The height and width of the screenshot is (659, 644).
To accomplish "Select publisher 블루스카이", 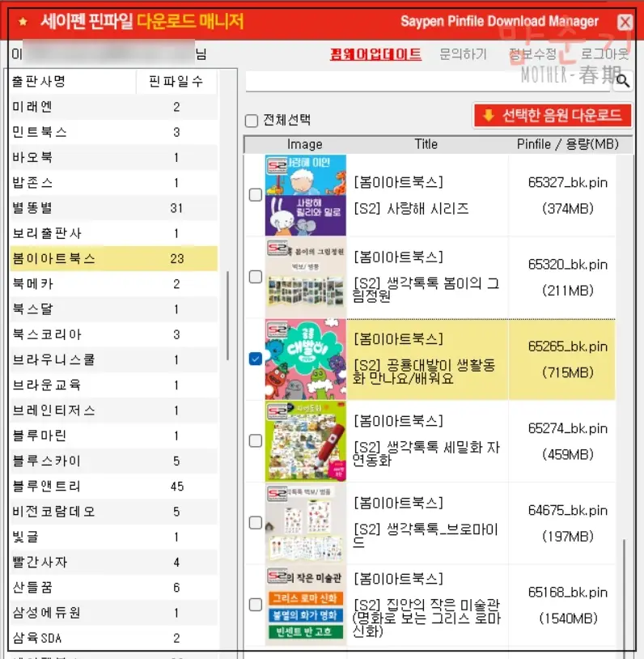I will [x=113, y=461].
